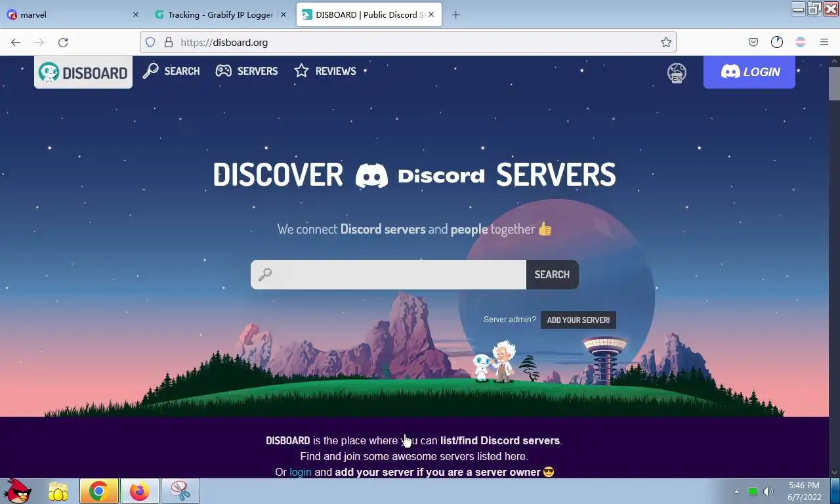Open the SEARCH nav item
The image size is (840, 504).
pyautogui.click(x=171, y=71)
